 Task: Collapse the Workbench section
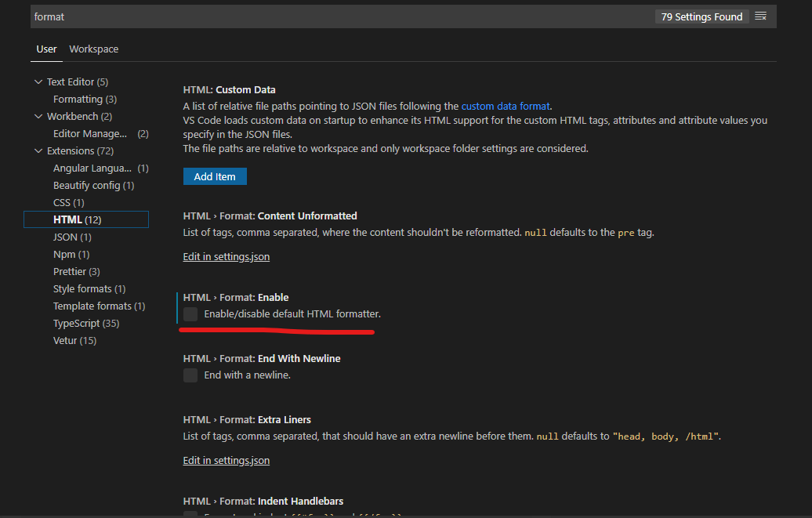(x=38, y=116)
